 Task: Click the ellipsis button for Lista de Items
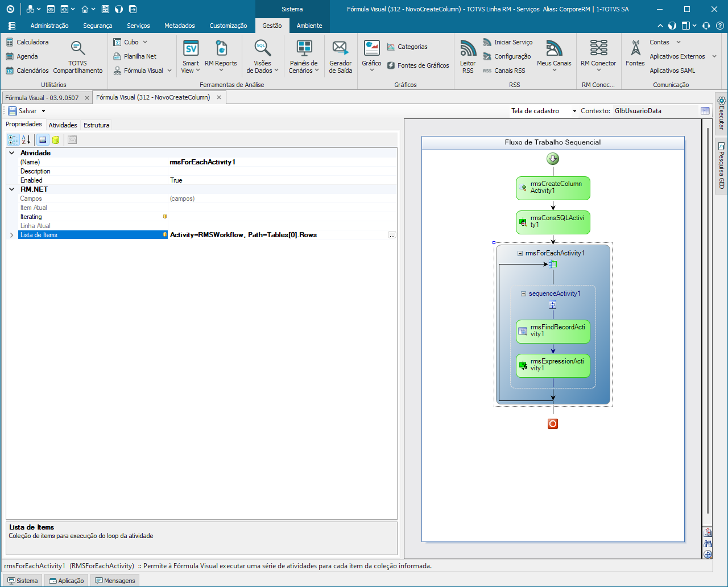[392, 235]
